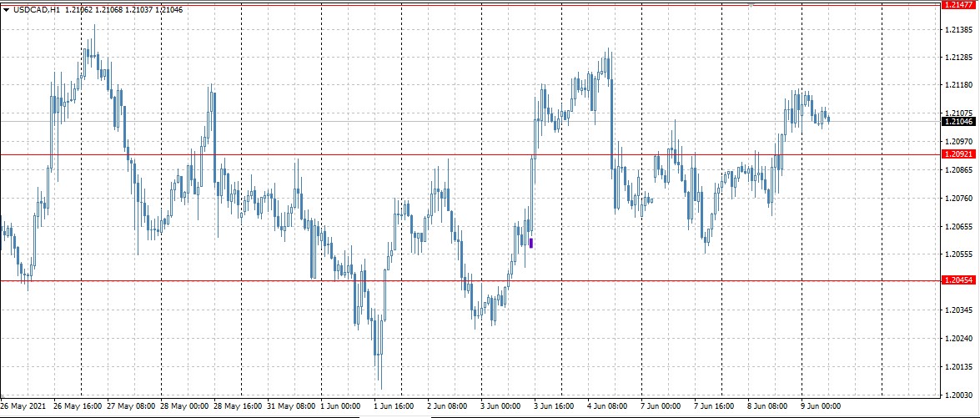This screenshot has height=418, width=980.
Task: Click the 26 May 16:00 time label
Action: pos(78,405)
